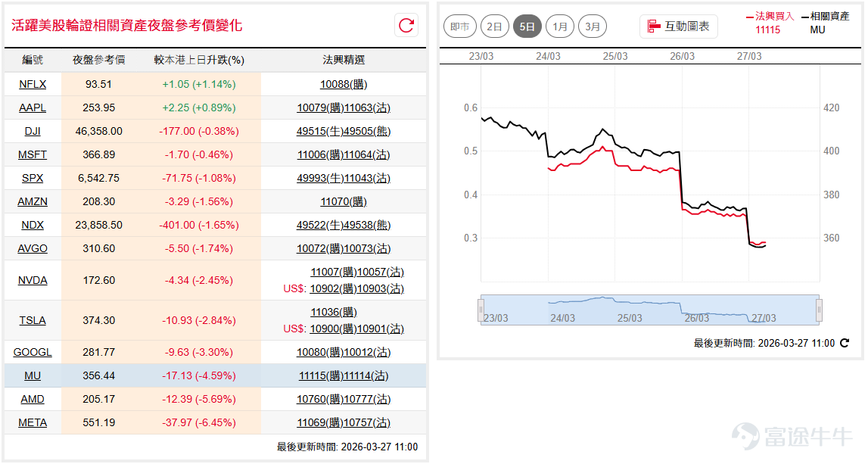The image size is (868, 464).
Task: Open warrant 11064(沽) for MSFT
Action: point(367,154)
